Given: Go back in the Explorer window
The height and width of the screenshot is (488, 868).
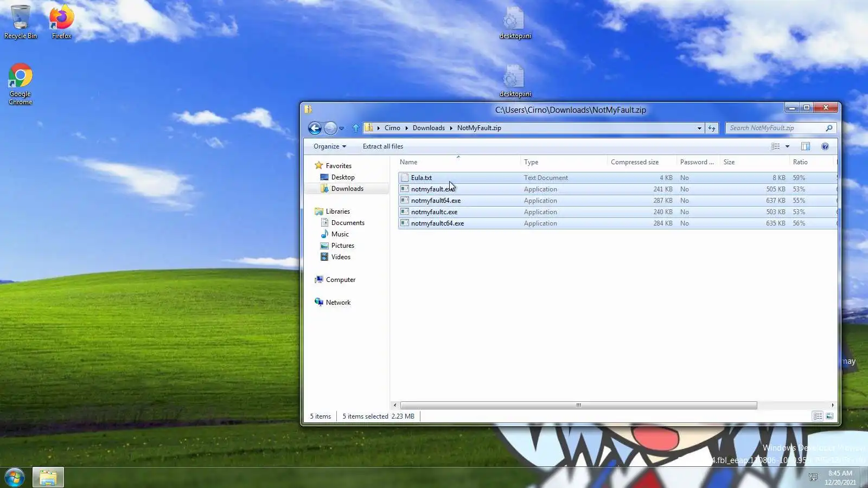Looking at the screenshot, I should coord(315,128).
